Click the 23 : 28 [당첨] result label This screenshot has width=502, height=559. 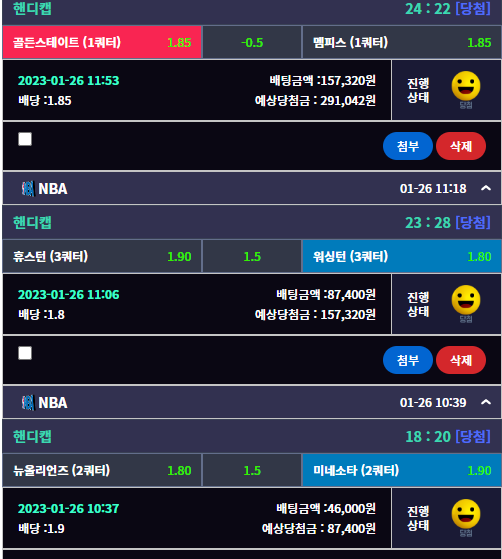click(x=448, y=223)
